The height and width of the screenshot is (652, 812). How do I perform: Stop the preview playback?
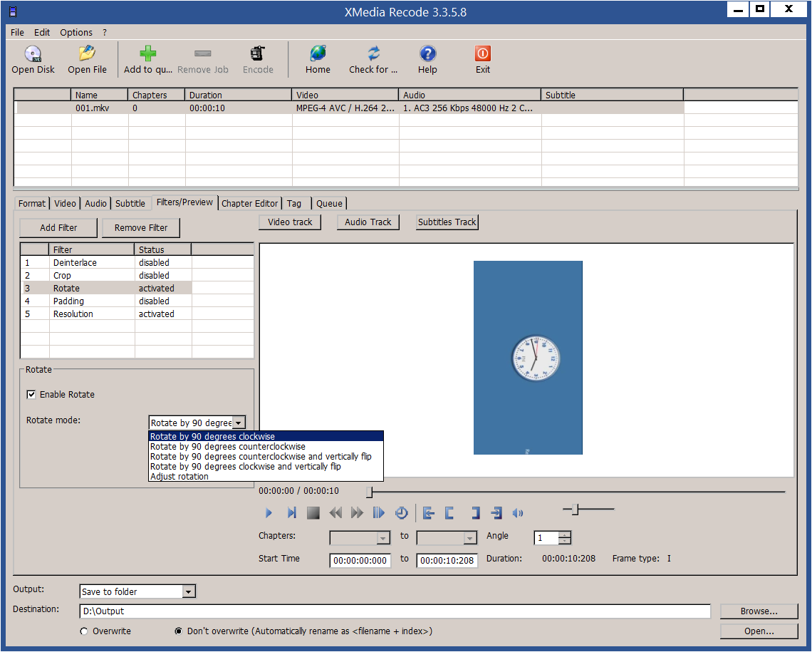tap(313, 513)
